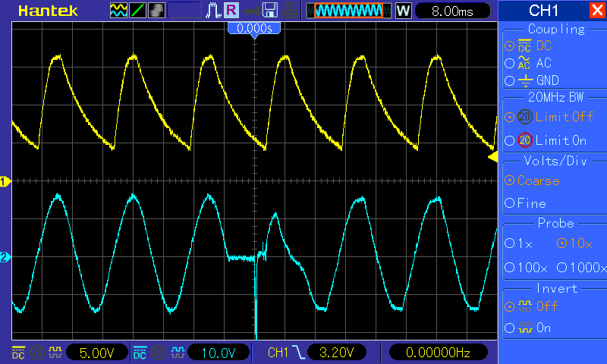Click the 5.00V CH1 scale readout

click(x=97, y=353)
